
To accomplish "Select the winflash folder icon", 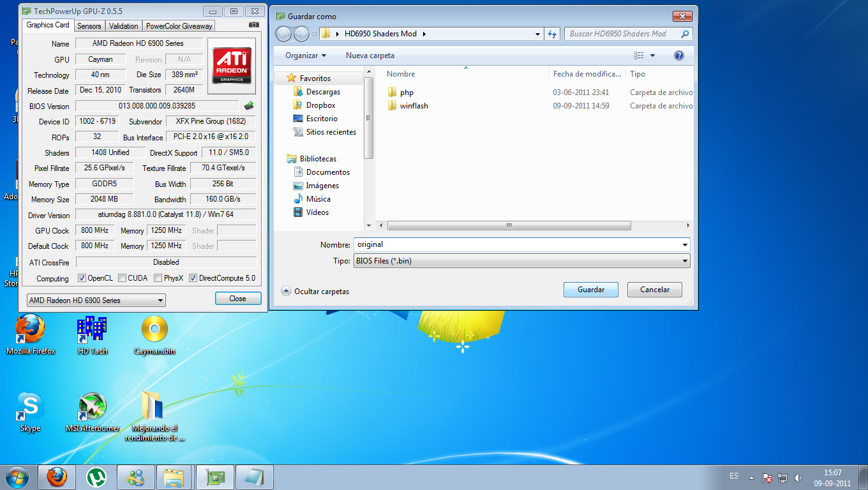I will [392, 106].
